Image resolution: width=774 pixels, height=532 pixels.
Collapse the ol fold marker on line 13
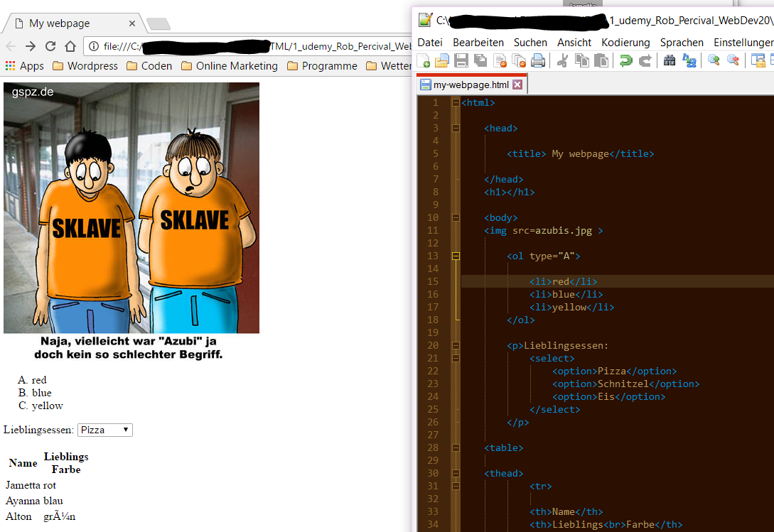pyautogui.click(x=456, y=256)
